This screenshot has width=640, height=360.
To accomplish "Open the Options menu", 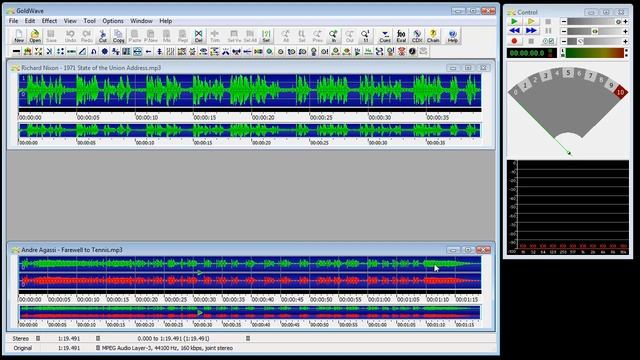I will point(113,21).
